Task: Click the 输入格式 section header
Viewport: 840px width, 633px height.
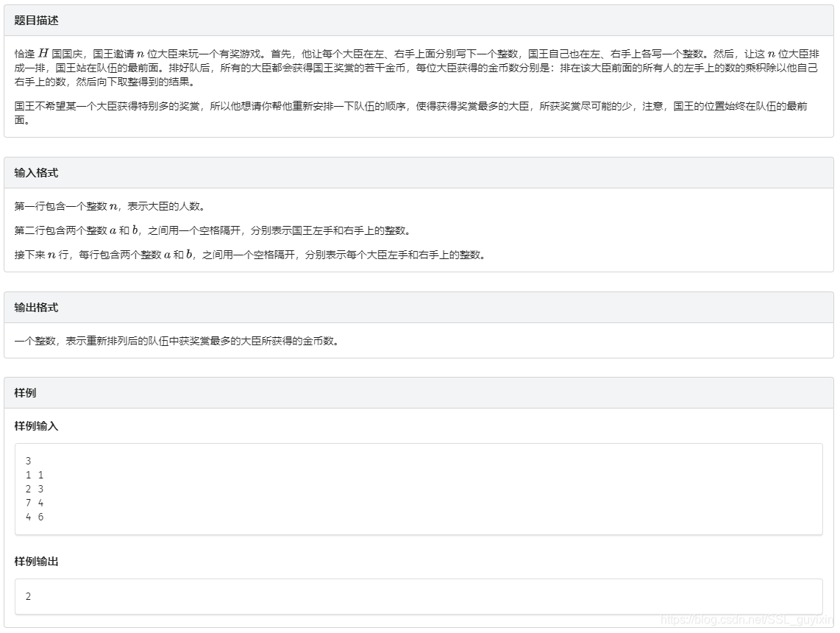Action: pos(35,172)
